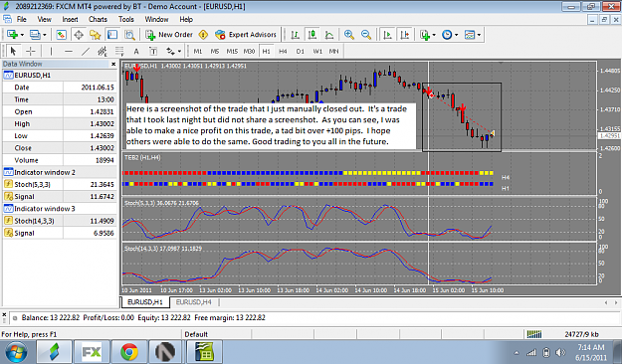Image resolution: width=622 pixels, height=364 pixels.
Task: Switch to the EURUSD,H4 chart tab
Action: [x=194, y=302]
